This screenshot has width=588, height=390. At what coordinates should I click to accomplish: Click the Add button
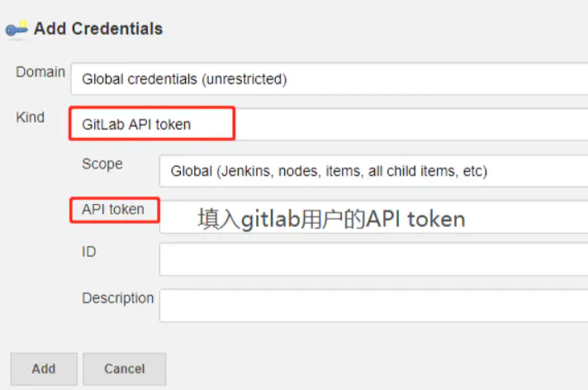(x=44, y=369)
